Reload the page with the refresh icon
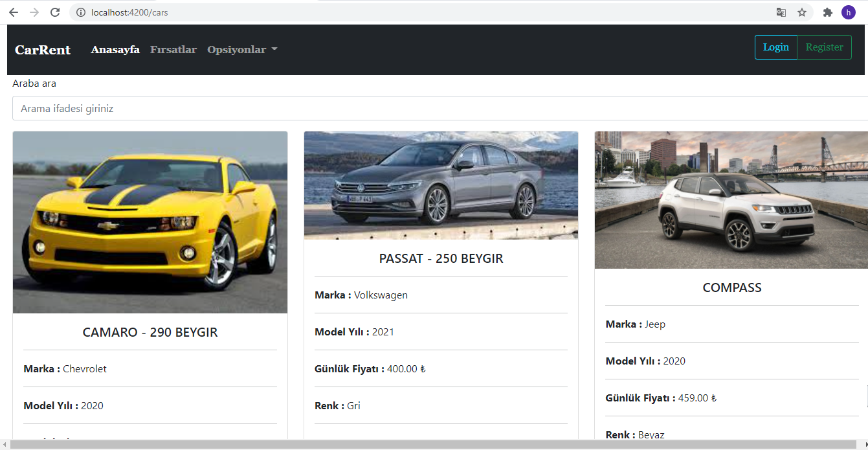This screenshot has height=450, width=868. click(54, 12)
